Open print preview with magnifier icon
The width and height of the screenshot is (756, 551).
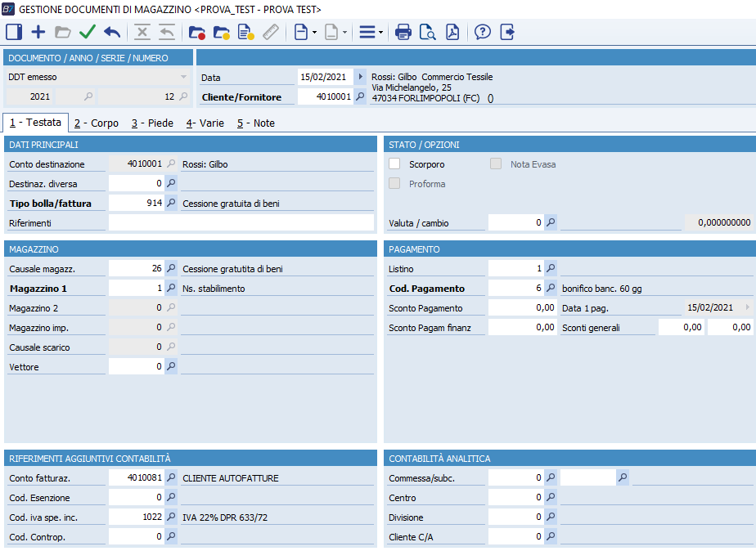coord(427,32)
